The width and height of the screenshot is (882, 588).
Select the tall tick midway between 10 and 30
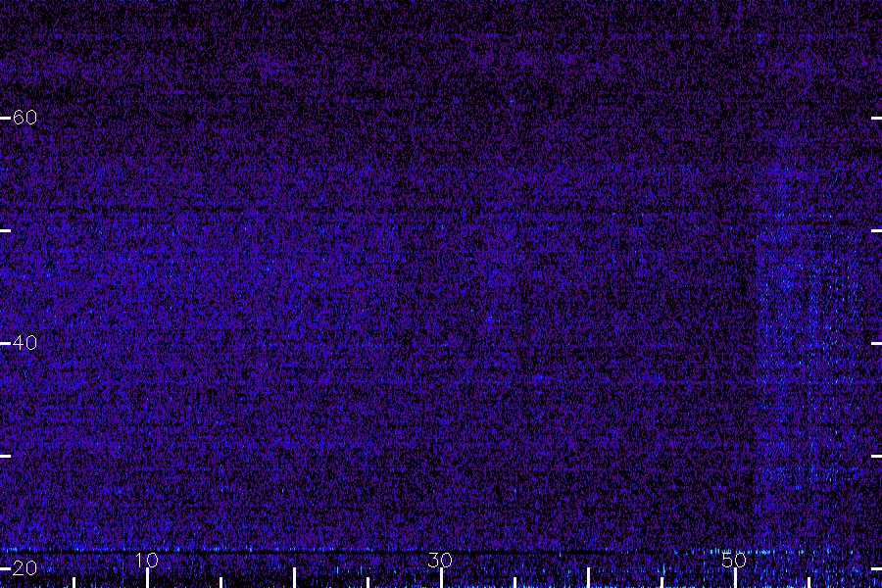pos(294,578)
